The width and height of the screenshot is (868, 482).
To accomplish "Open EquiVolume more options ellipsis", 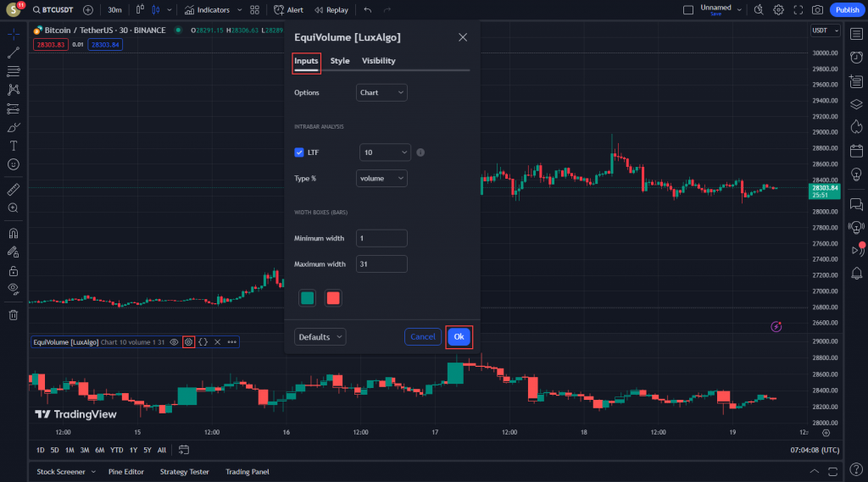I will pyautogui.click(x=232, y=342).
